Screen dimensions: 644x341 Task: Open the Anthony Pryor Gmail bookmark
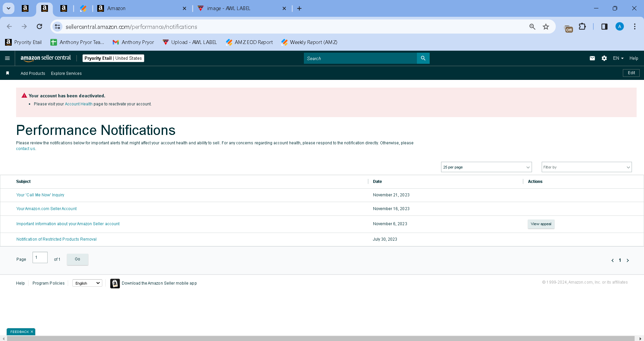(133, 42)
